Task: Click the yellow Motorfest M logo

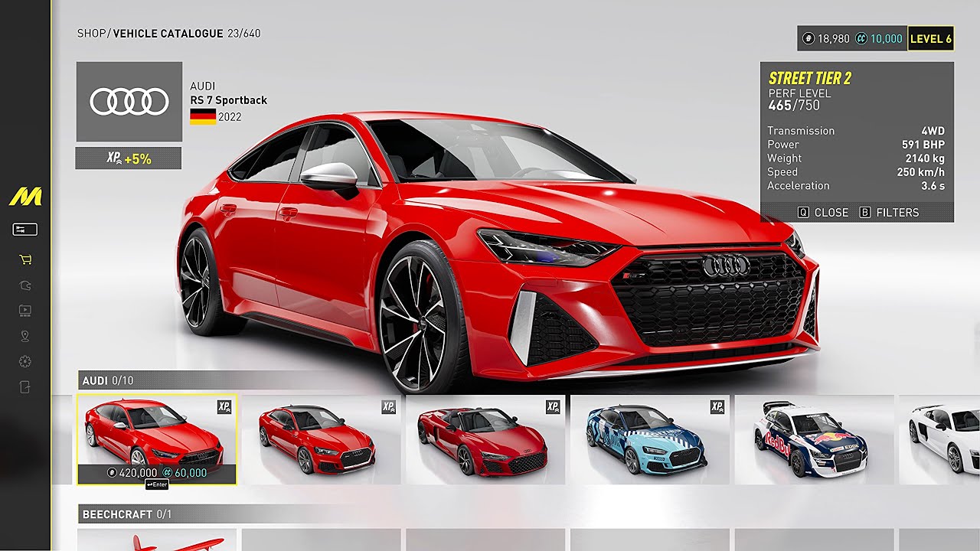Action: pos(25,197)
